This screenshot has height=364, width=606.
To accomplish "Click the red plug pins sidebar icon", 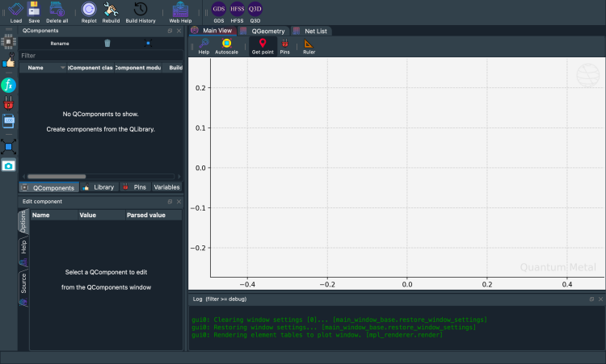I will click(x=9, y=103).
